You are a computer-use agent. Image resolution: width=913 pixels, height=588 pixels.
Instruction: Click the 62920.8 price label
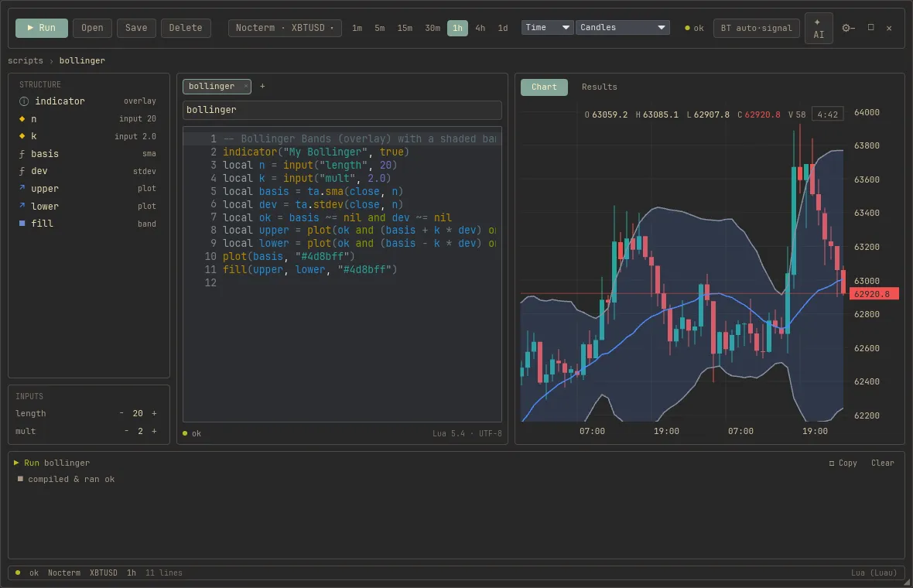click(x=874, y=294)
